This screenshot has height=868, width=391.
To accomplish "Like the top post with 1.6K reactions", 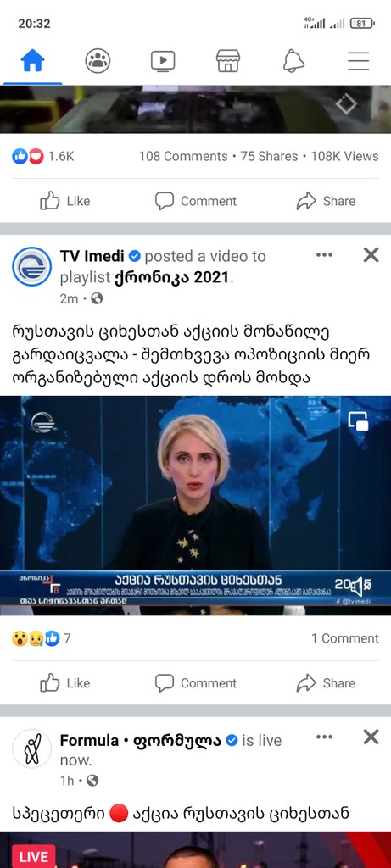I will [64, 201].
